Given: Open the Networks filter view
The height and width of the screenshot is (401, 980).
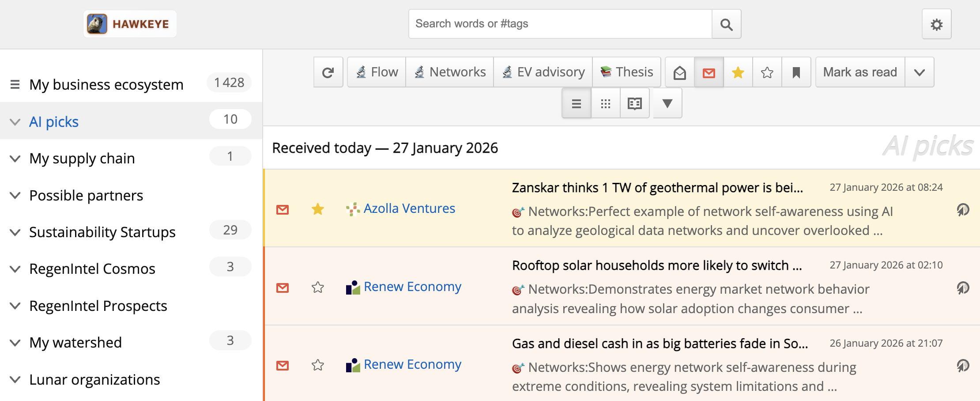Looking at the screenshot, I should [449, 72].
